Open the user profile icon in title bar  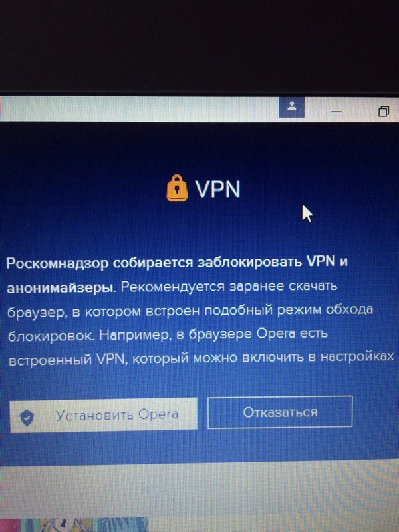[x=291, y=107]
